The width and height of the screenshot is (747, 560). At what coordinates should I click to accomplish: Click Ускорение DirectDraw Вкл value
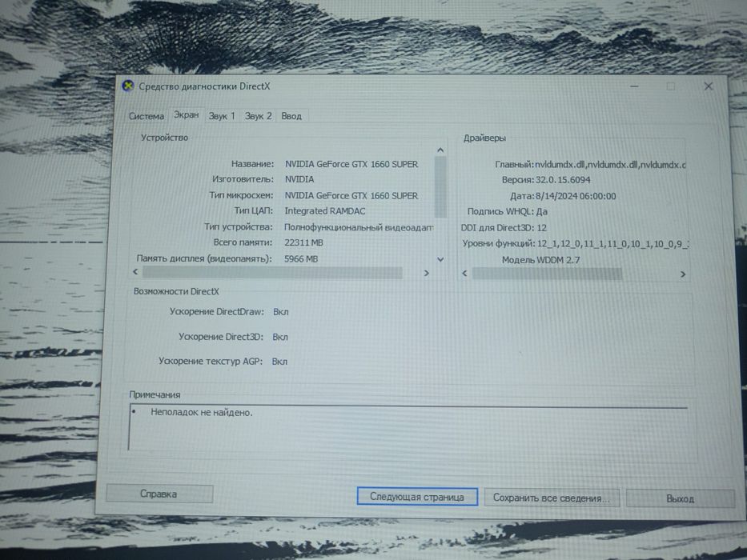click(x=280, y=312)
